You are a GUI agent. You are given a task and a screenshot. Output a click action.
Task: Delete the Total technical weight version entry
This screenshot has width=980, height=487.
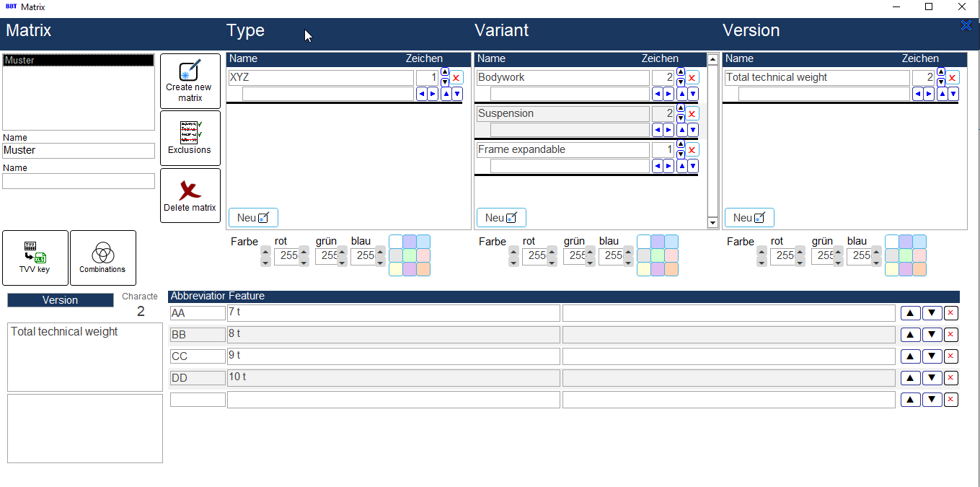[x=953, y=78]
